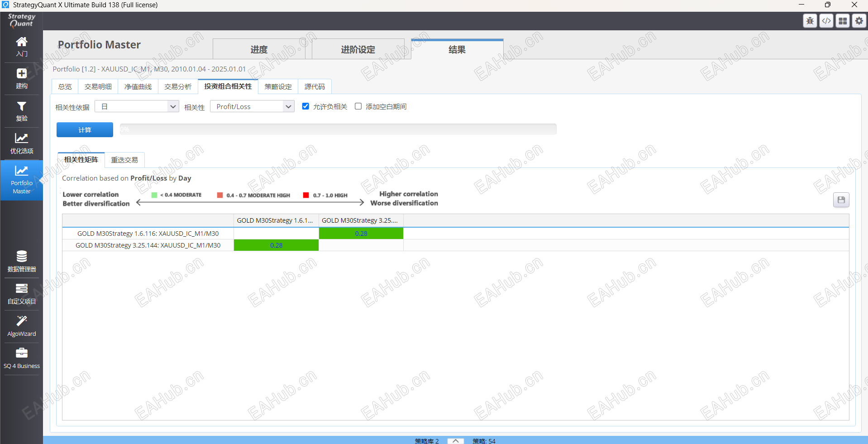Viewport: 868px width, 444px height.
Task: Open the 净值曲线 tab
Action: [x=138, y=86]
